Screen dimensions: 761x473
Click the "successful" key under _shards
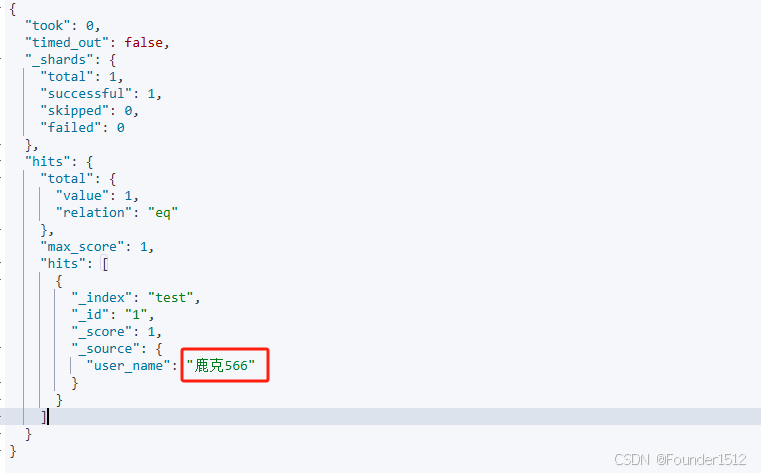86,94
